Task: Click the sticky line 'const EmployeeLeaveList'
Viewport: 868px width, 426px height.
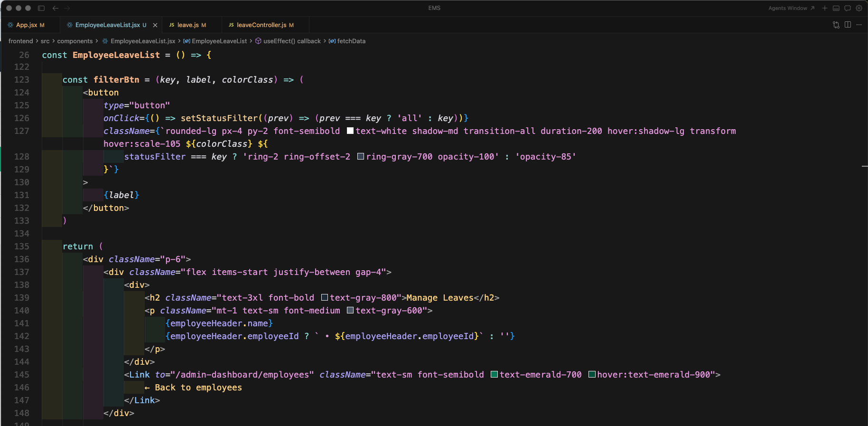Action: pyautogui.click(x=127, y=55)
